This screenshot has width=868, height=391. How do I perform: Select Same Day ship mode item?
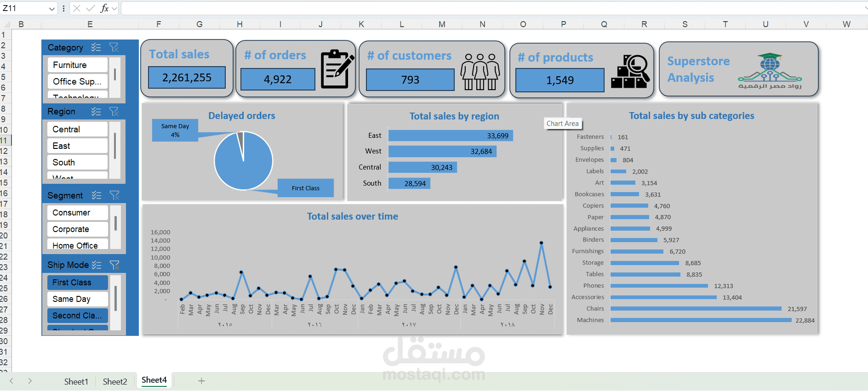coord(78,299)
